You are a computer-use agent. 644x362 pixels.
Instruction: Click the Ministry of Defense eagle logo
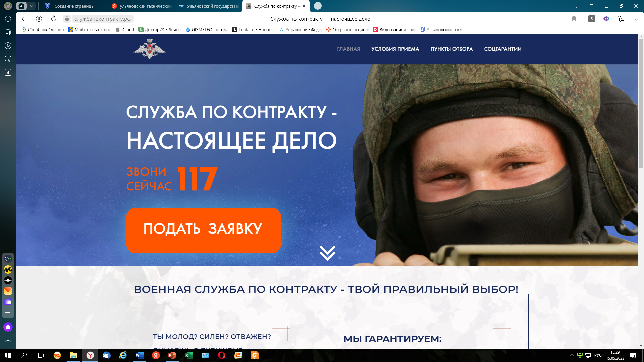coord(150,49)
